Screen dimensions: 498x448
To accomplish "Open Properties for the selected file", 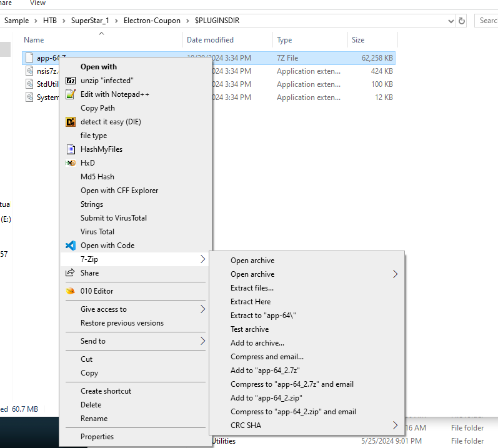I will pyautogui.click(x=97, y=437).
